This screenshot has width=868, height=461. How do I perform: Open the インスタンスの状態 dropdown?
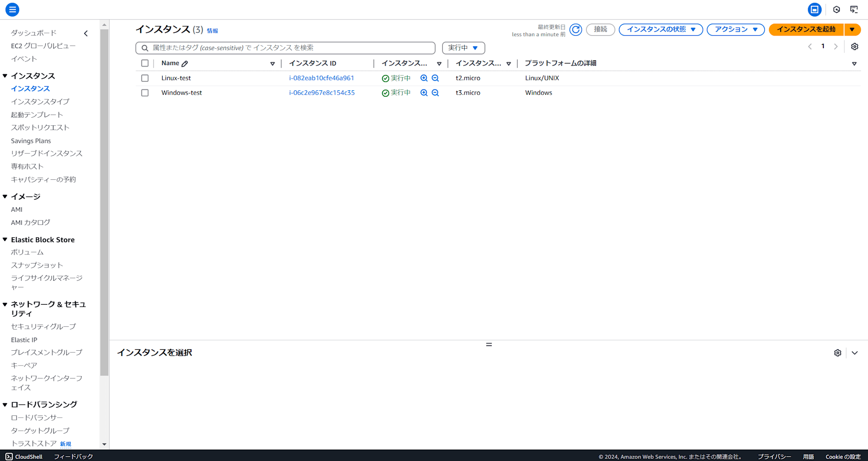[x=661, y=30]
